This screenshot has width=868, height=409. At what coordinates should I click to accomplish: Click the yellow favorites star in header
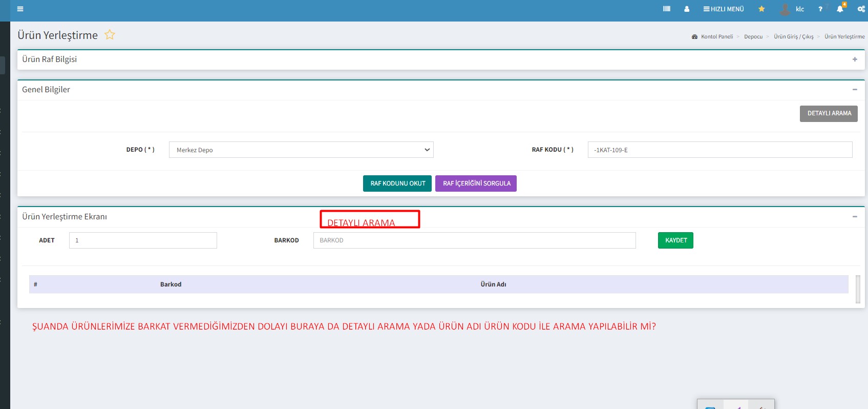click(x=761, y=9)
